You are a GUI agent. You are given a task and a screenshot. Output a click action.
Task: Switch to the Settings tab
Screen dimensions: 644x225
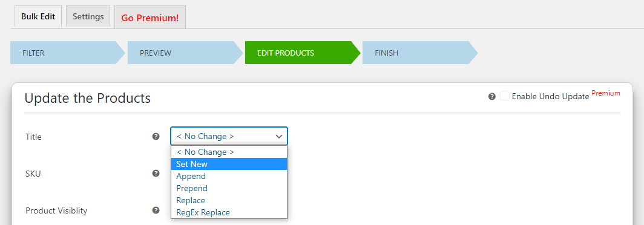point(88,16)
